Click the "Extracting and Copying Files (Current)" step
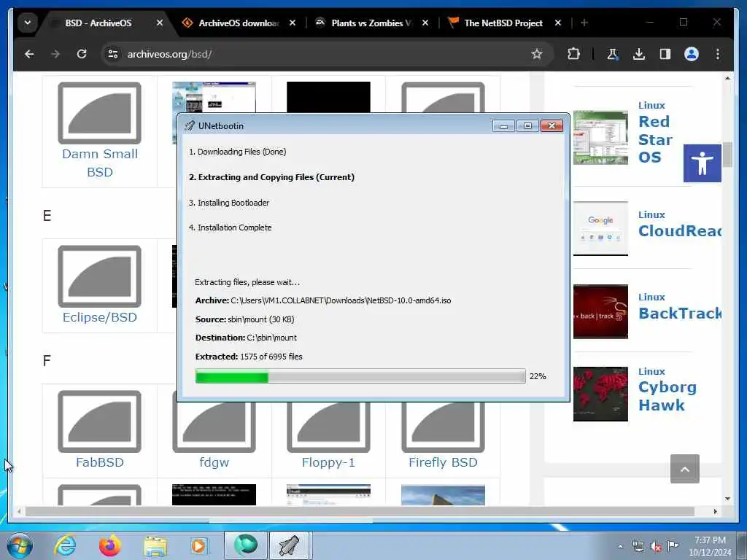747x560 pixels. coord(271,177)
